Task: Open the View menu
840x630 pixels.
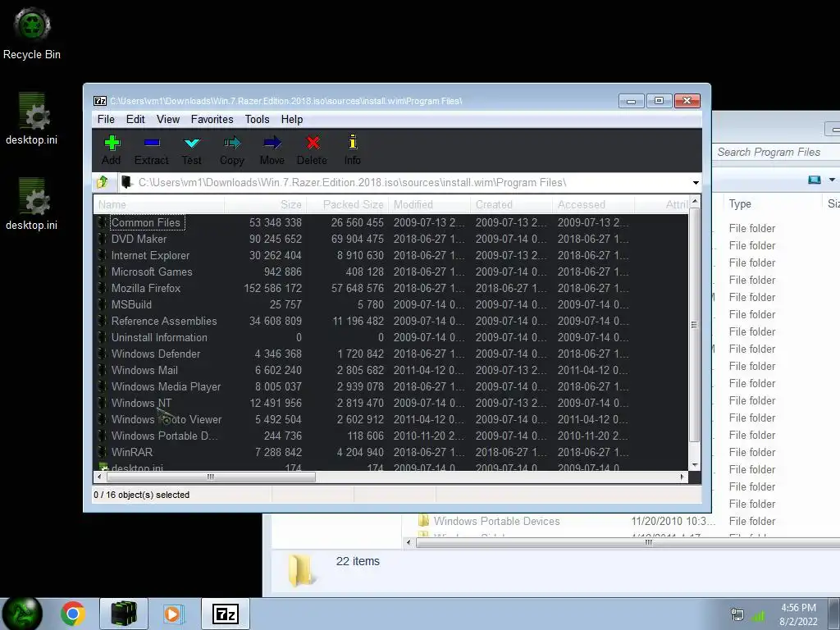Action: [x=168, y=119]
